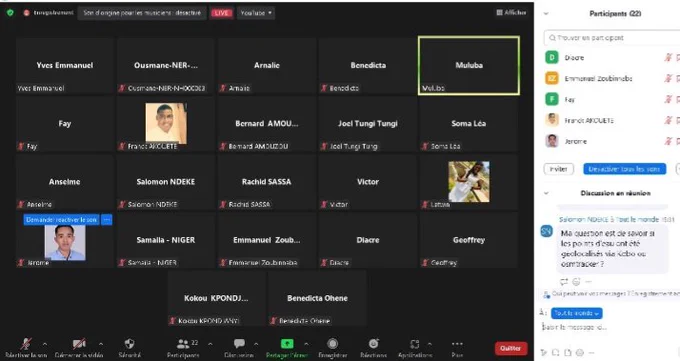Click the format text icon below chat input
The height and width of the screenshot is (361, 680).
544,353
